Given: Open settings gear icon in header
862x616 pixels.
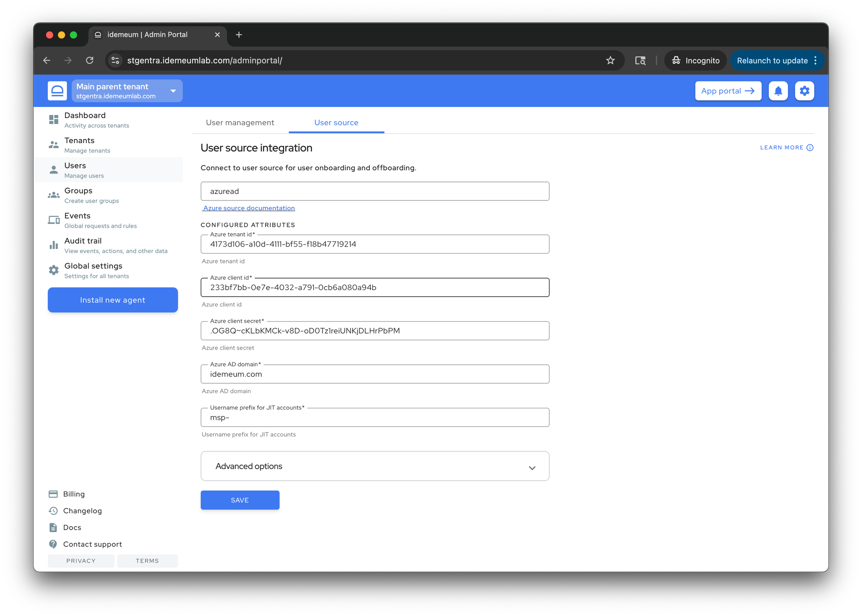Looking at the screenshot, I should tap(804, 91).
